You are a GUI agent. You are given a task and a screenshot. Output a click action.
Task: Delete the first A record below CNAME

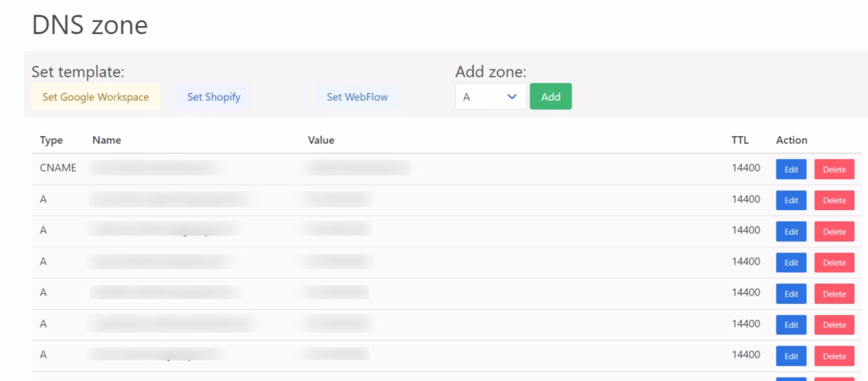click(x=834, y=200)
